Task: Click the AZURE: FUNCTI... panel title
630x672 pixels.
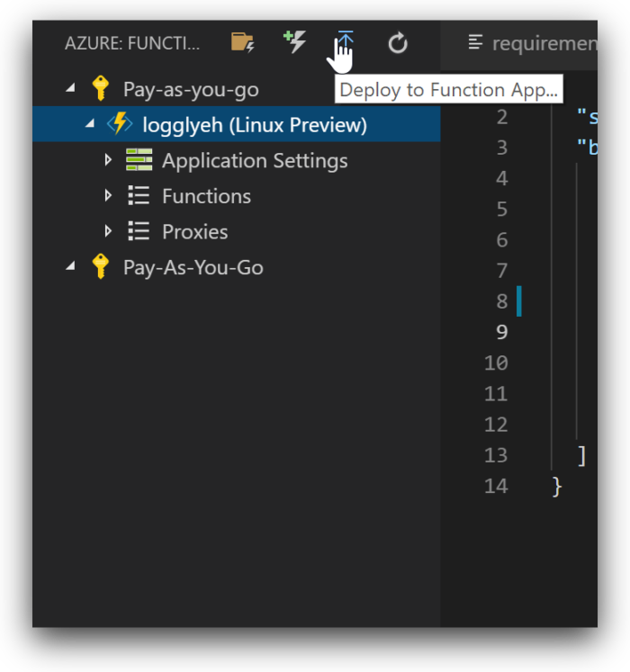Action: pyautogui.click(x=132, y=43)
